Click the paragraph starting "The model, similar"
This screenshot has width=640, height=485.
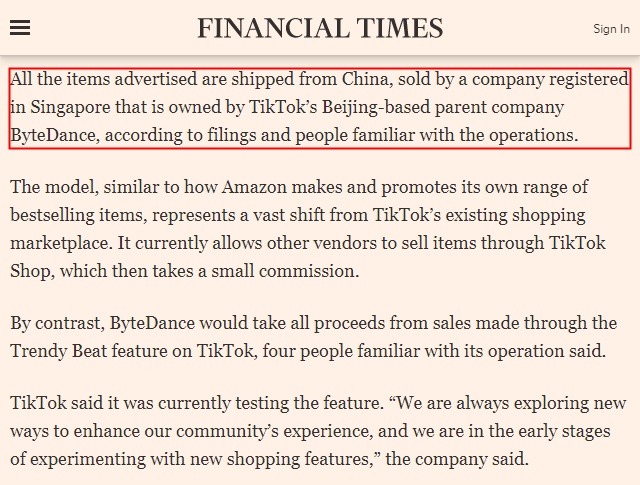[308, 229]
